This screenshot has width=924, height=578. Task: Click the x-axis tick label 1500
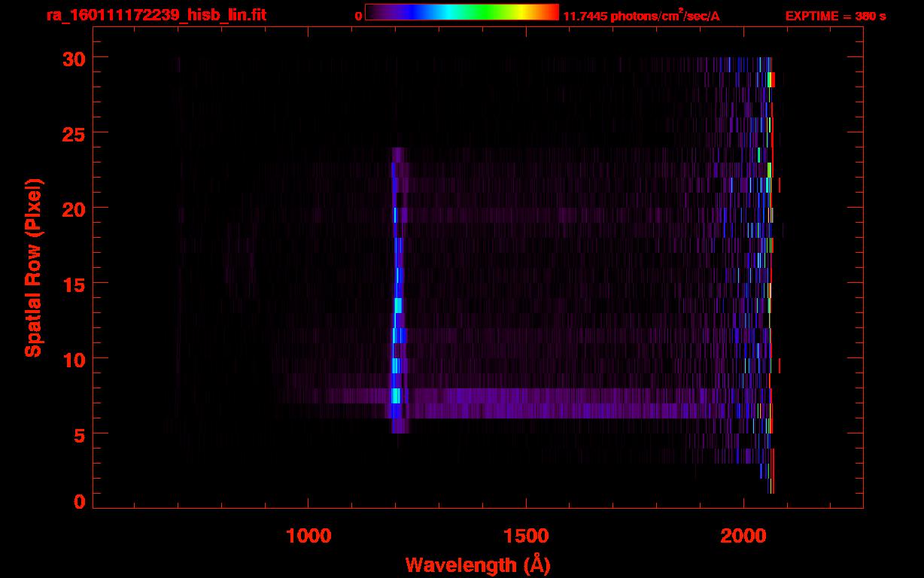pyautogui.click(x=525, y=536)
